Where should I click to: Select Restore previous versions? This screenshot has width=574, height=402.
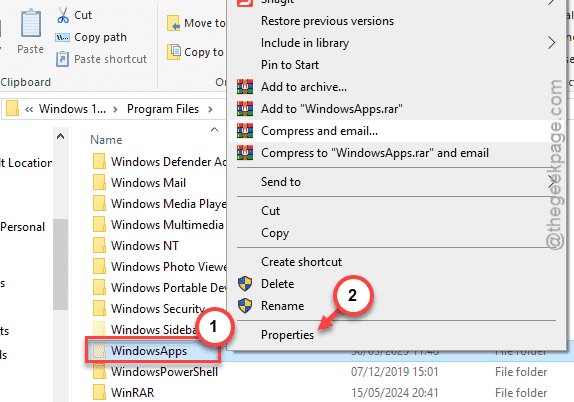[327, 21]
